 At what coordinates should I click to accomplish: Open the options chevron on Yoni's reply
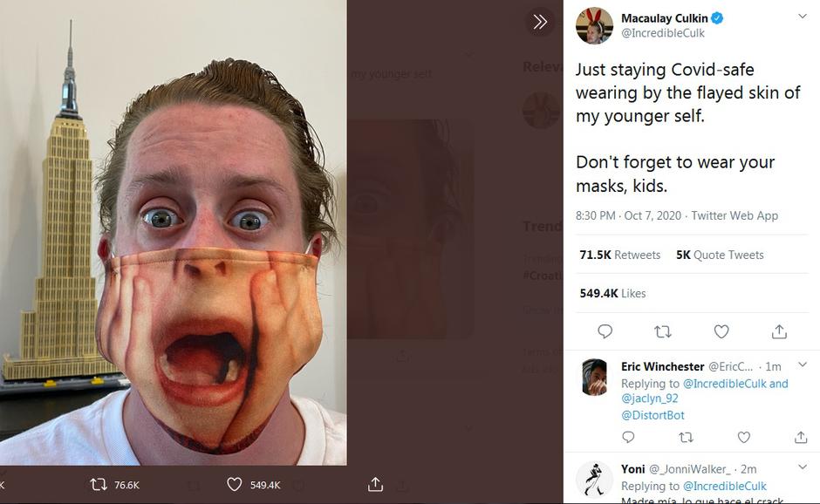(802, 467)
